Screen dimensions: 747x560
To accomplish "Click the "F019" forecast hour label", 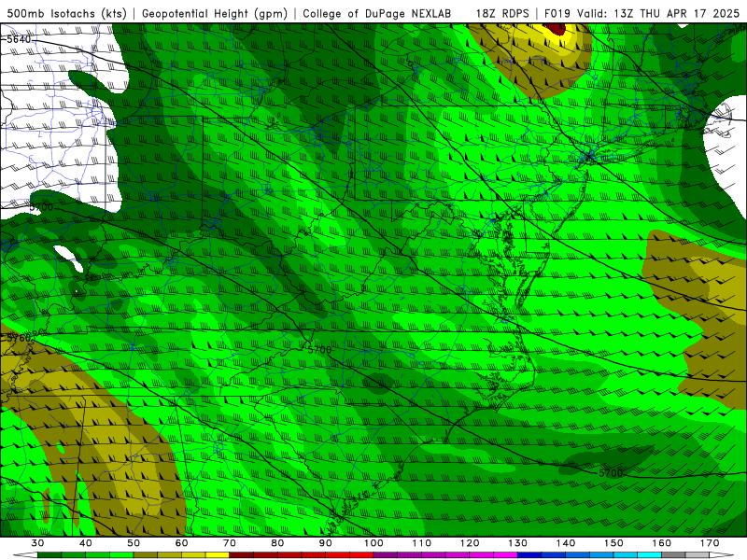I will (x=557, y=13).
